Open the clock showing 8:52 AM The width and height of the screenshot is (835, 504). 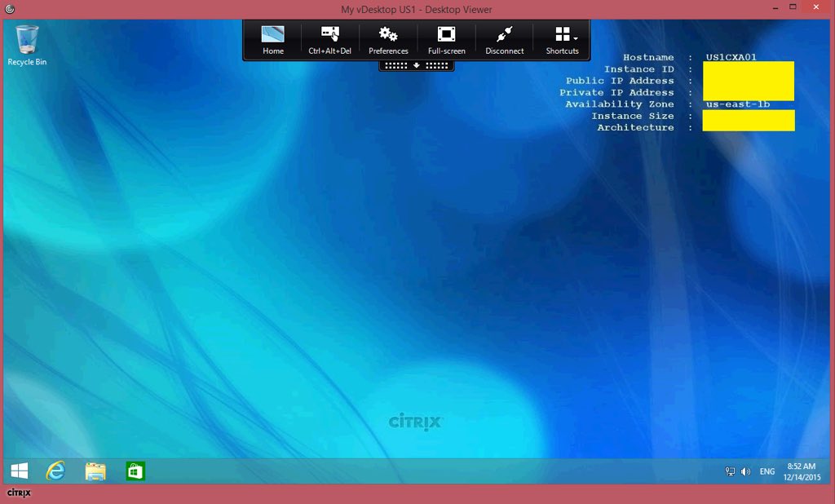pos(802,471)
